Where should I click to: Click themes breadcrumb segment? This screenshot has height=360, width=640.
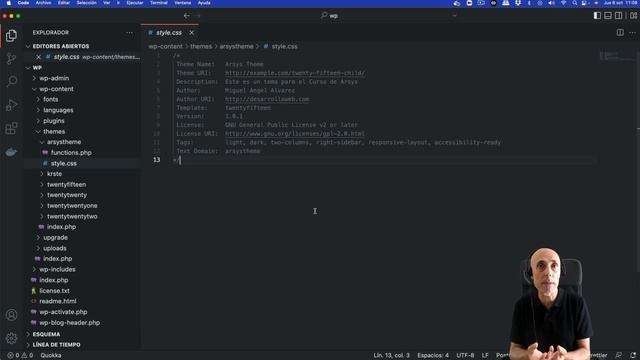201,47
